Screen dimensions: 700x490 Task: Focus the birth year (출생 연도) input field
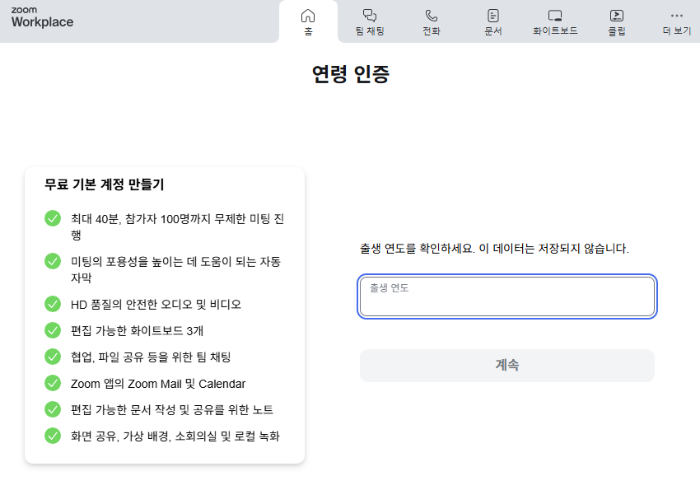pos(507,296)
